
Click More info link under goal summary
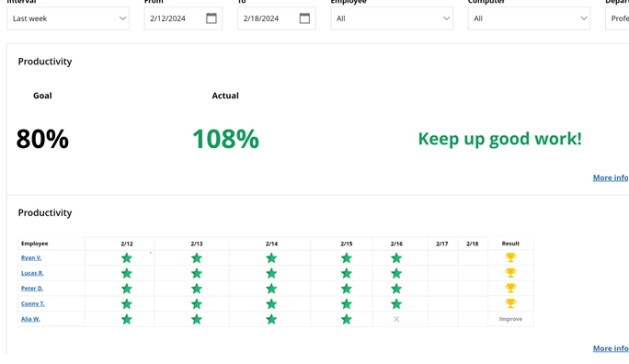point(611,177)
